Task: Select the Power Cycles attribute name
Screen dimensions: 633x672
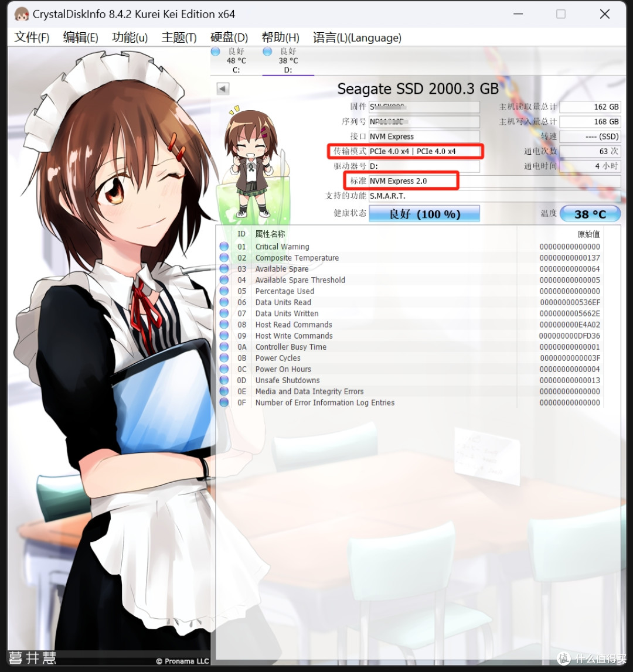Action: 278,358
